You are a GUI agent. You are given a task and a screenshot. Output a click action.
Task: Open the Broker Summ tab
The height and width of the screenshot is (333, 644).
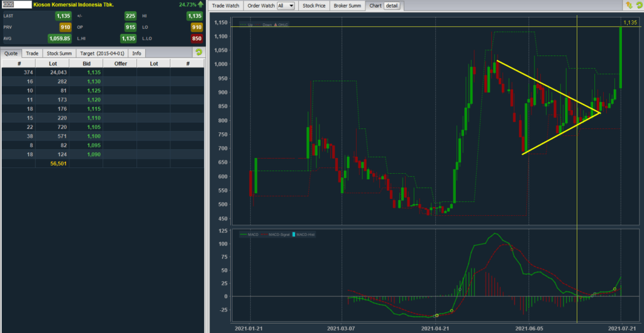(x=347, y=6)
